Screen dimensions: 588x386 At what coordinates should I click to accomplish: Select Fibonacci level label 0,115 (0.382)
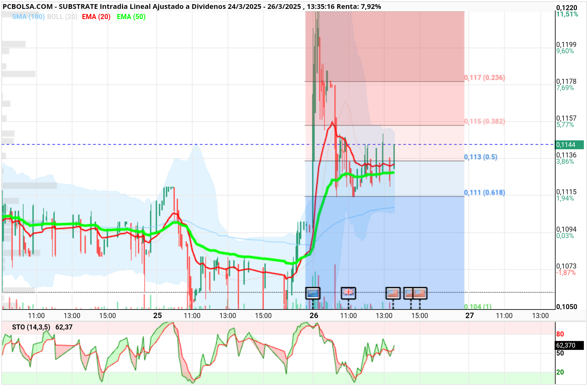point(484,121)
